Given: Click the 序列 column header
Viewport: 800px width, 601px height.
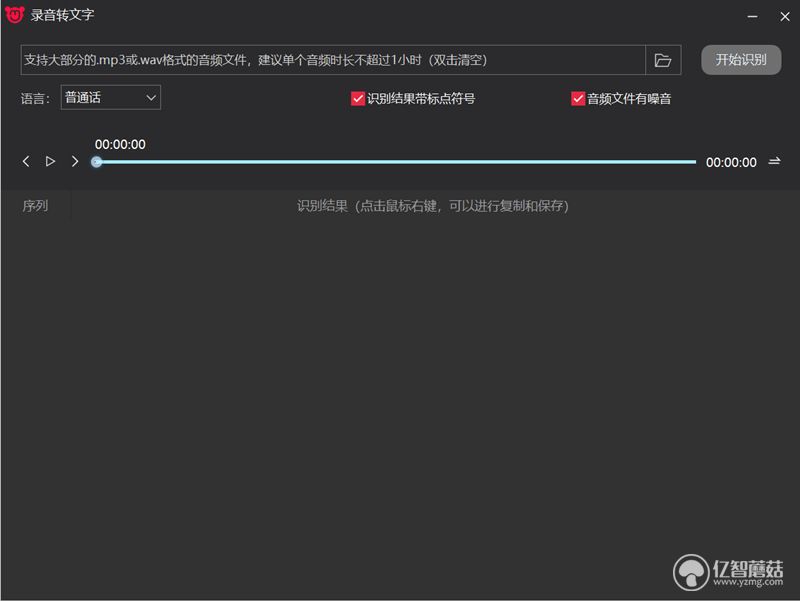Looking at the screenshot, I should coord(35,206).
